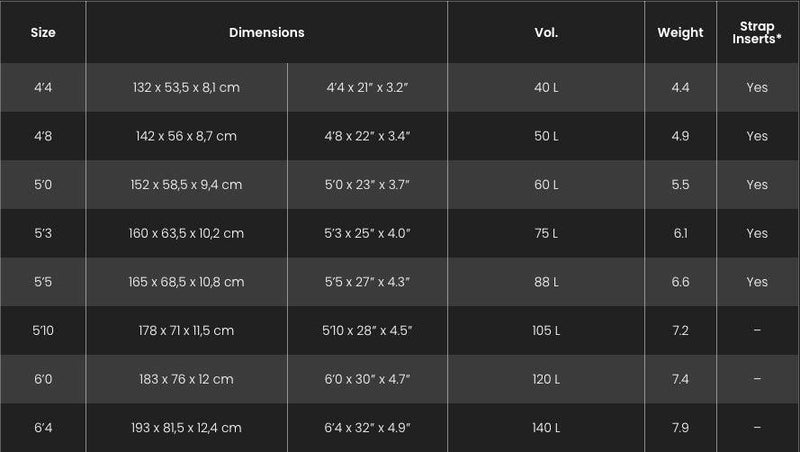The image size is (800, 452).
Task: Click the 178 x 71 x 11,5 cm cell
Action: click(186, 330)
